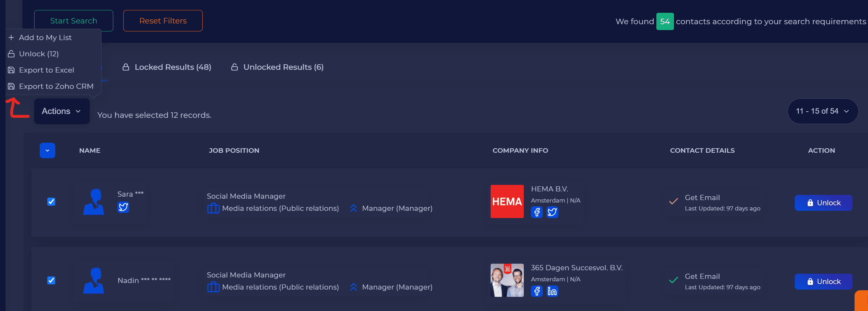Click the HEMA company logo
Image resolution: width=868 pixels, height=311 pixels.
pos(507,201)
